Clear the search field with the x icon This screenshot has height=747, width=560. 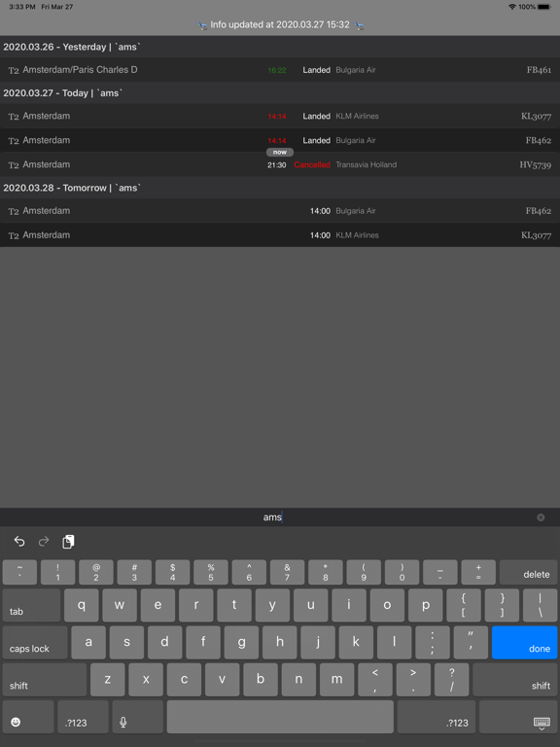(541, 517)
